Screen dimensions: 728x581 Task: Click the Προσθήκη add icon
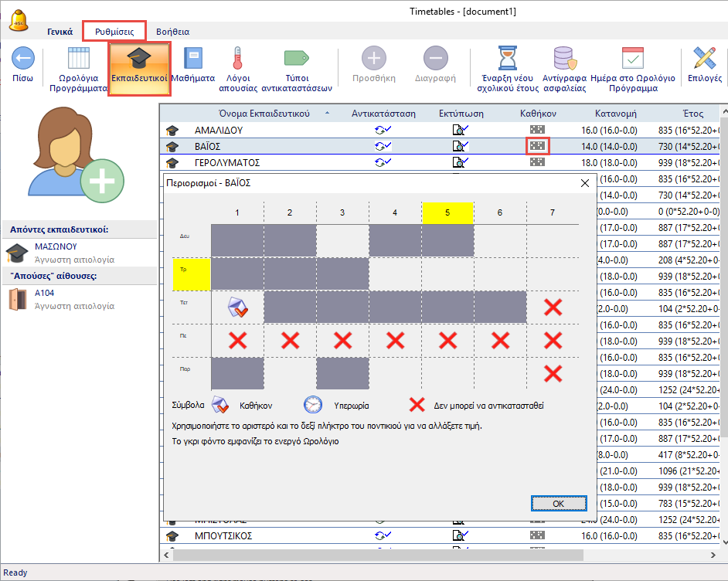pos(374,64)
